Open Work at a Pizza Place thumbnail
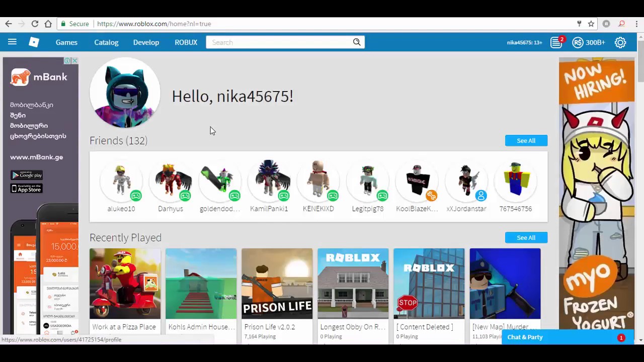The height and width of the screenshot is (362, 644). [125, 284]
